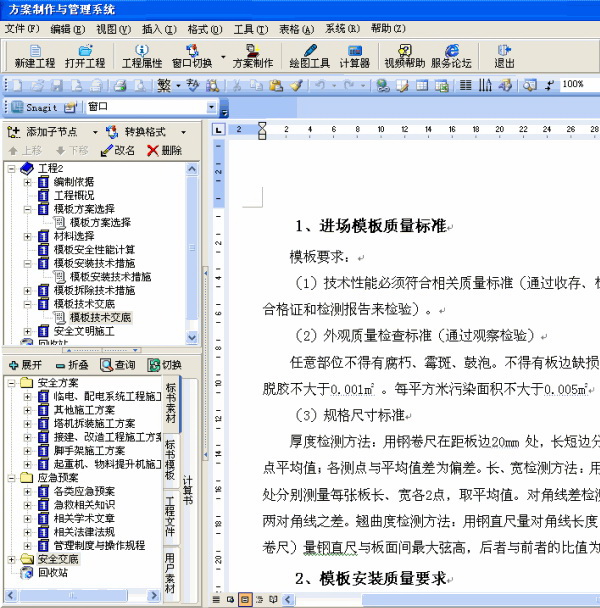Screen dimensions: 600x608
Task: Open 打开工程 from the toolbar
Action: point(85,57)
